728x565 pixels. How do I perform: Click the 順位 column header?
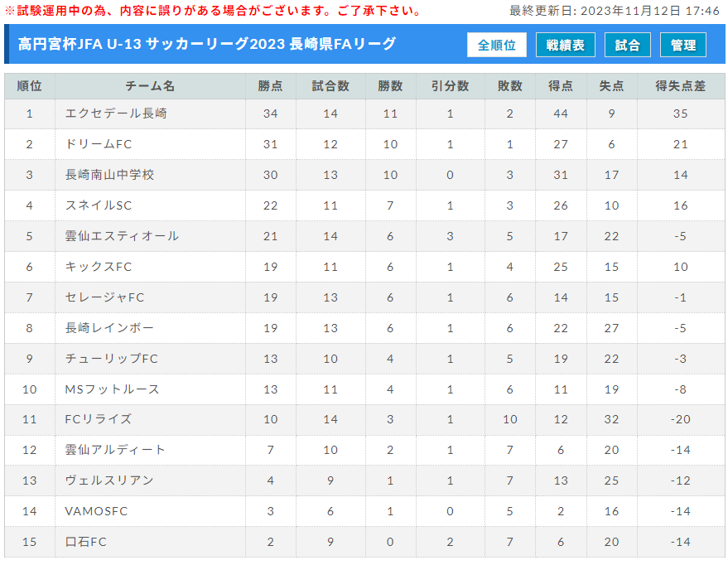[x=30, y=86]
